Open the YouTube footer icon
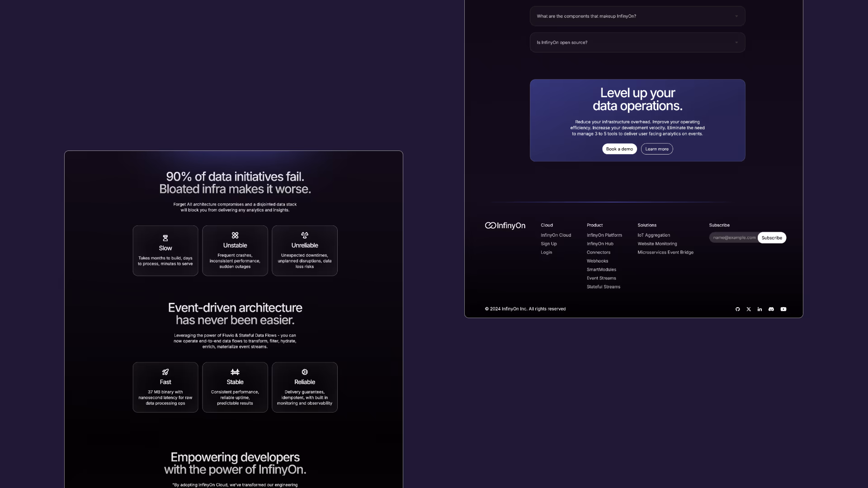The width and height of the screenshot is (868, 488). (x=783, y=309)
